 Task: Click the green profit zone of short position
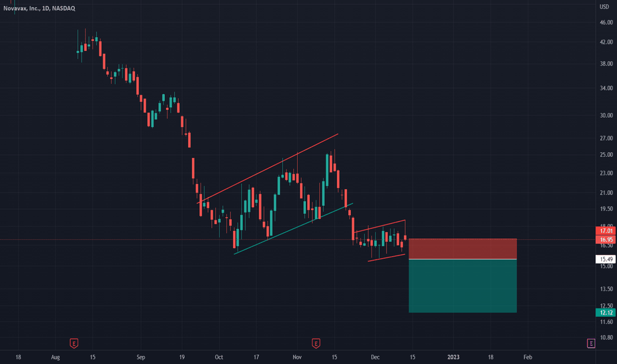coord(462,286)
